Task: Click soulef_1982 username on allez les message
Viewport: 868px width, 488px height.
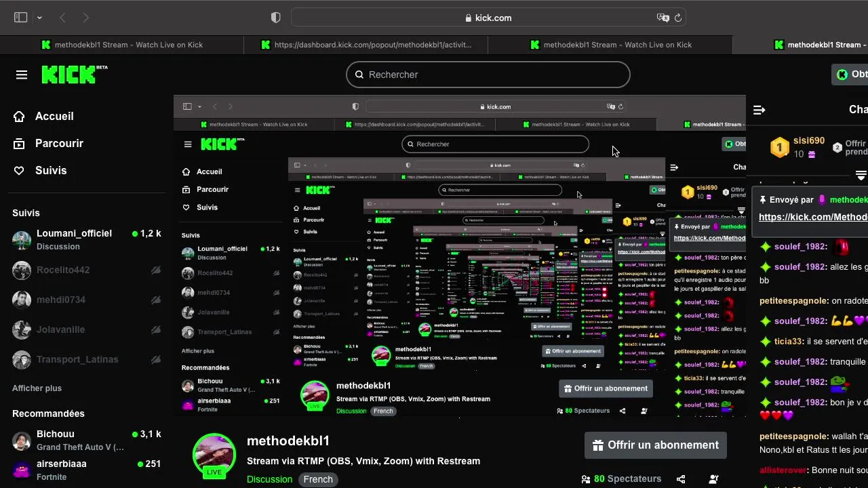Action: pos(800,267)
